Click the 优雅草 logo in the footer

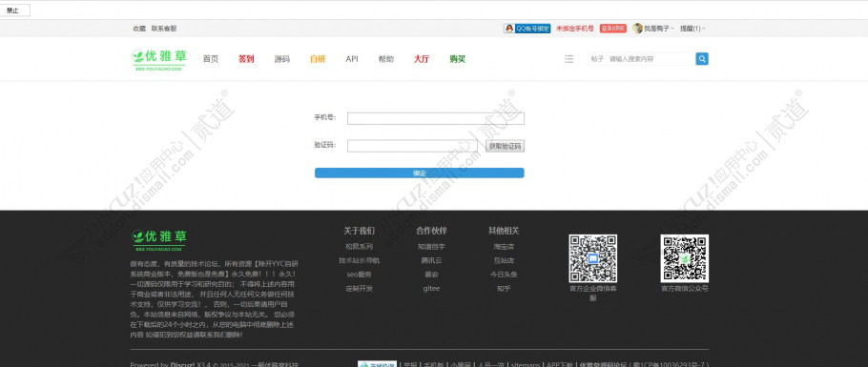pos(159,241)
